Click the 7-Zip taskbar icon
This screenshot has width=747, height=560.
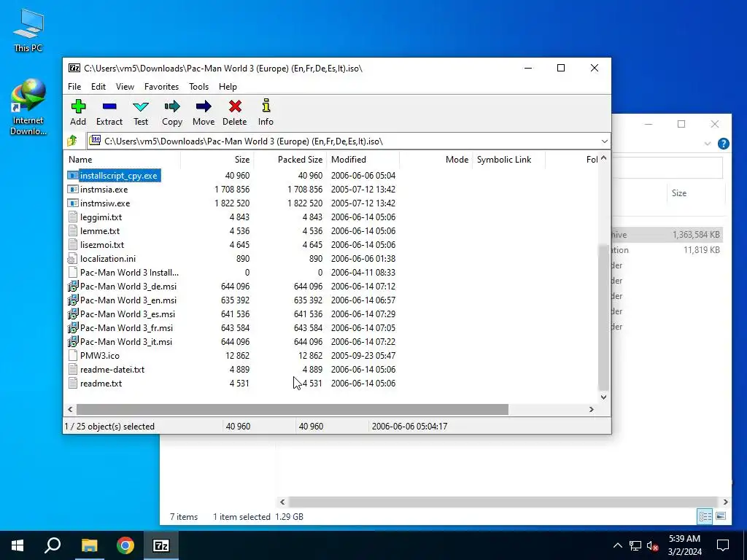click(x=161, y=545)
